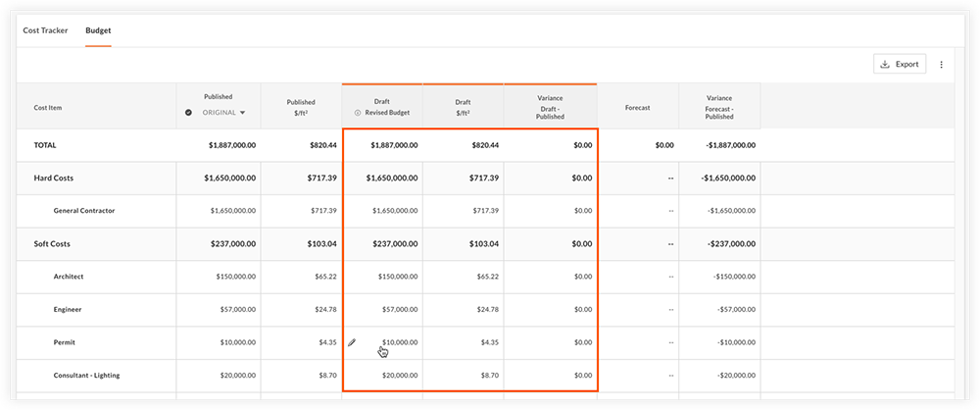The image size is (980, 410).
Task: Click Soft Costs published $103.04 value
Action: (x=323, y=244)
